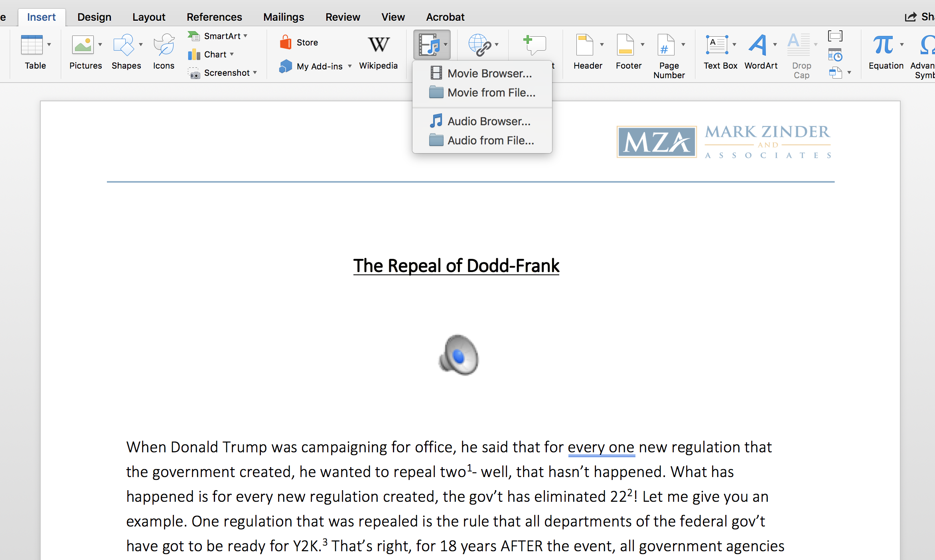935x560 pixels.
Task: Select Audio Browser menu entry
Action: tap(482, 121)
